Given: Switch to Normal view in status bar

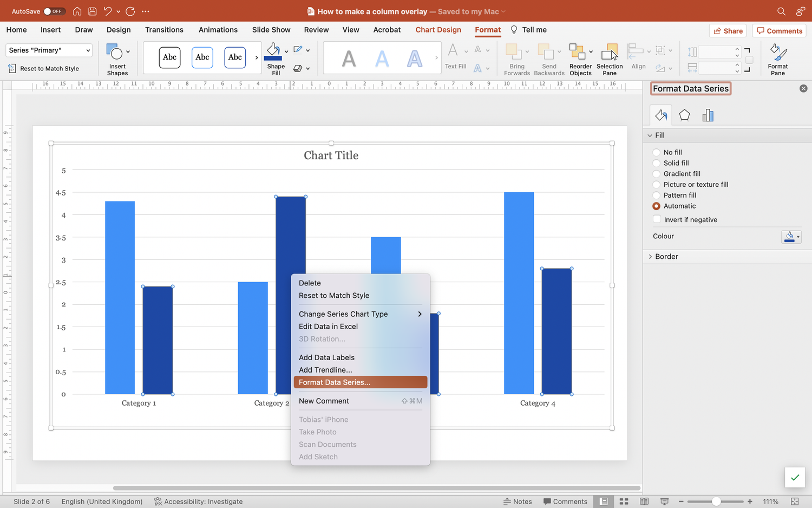Looking at the screenshot, I should (604, 502).
